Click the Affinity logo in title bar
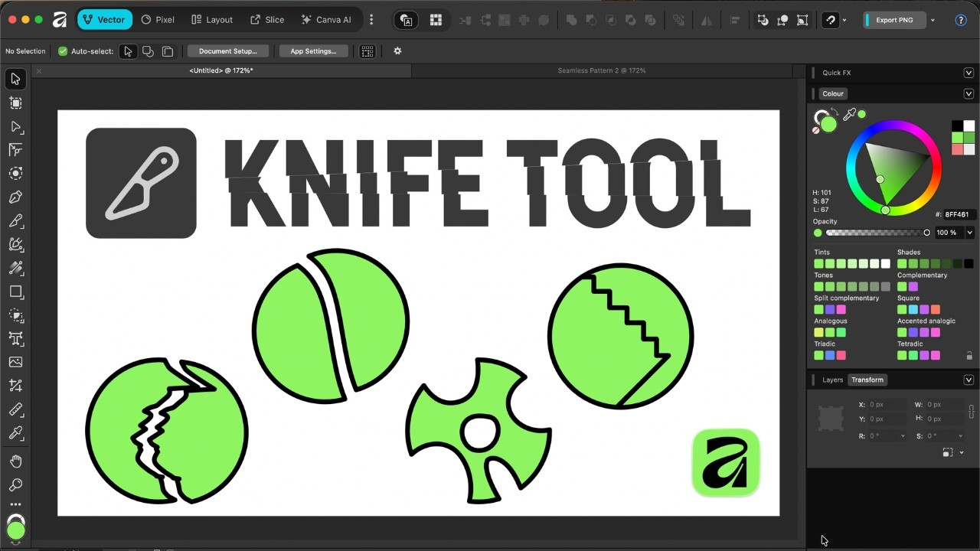The image size is (980, 551). click(x=60, y=20)
